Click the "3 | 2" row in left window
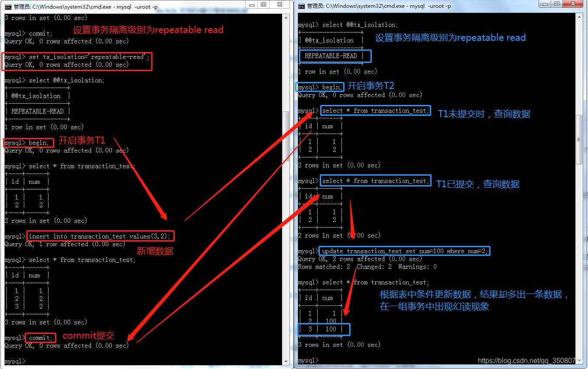This screenshot has height=369, width=588. [27, 307]
